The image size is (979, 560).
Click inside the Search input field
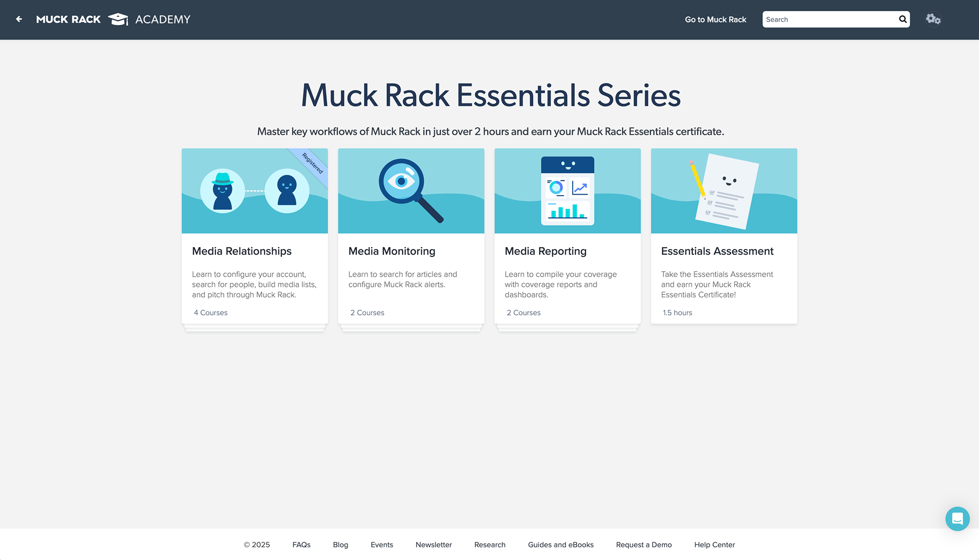[x=826, y=19]
